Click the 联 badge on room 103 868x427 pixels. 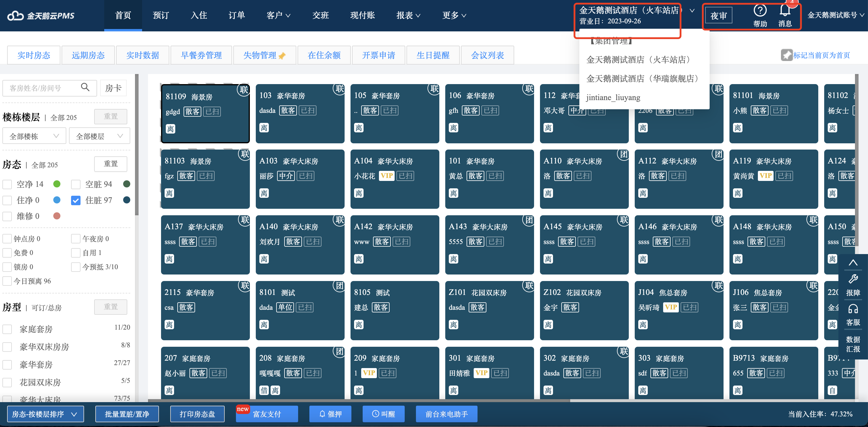339,89
